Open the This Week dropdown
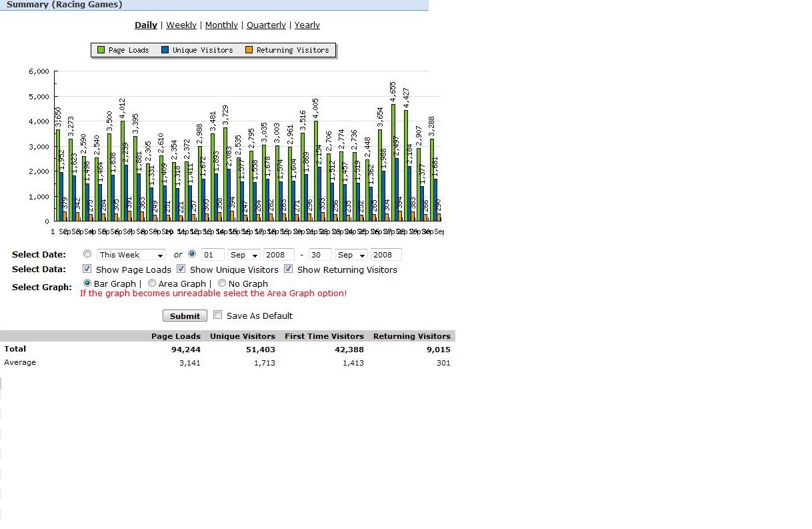The image size is (812, 529). (131, 255)
